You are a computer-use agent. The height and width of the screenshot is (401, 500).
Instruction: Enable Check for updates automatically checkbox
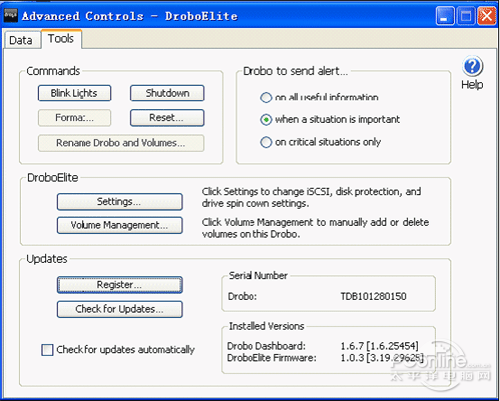(x=47, y=350)
